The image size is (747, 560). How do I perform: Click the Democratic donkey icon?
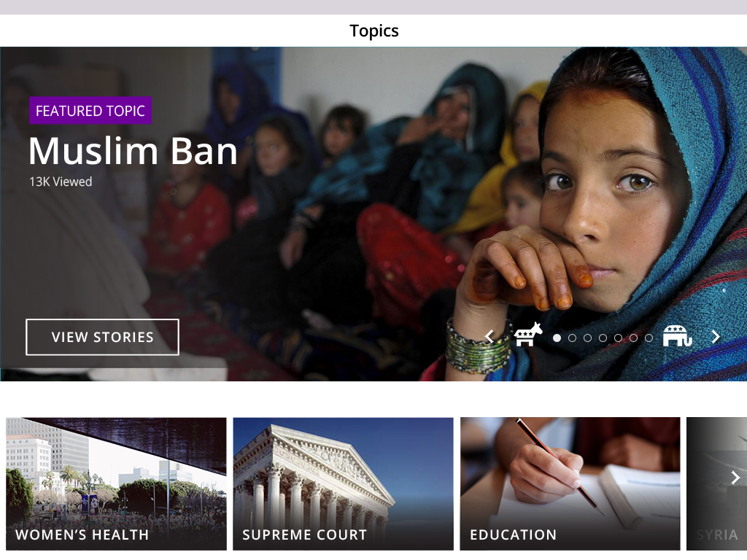click(x=528, y=334)
